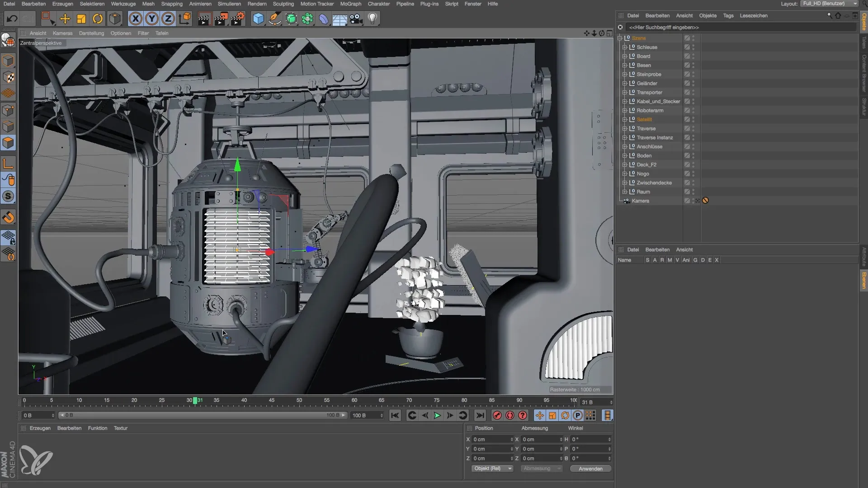This screenshot has width=868, height=488.
Task: Click the object manager search field
Action: (741, 27)
